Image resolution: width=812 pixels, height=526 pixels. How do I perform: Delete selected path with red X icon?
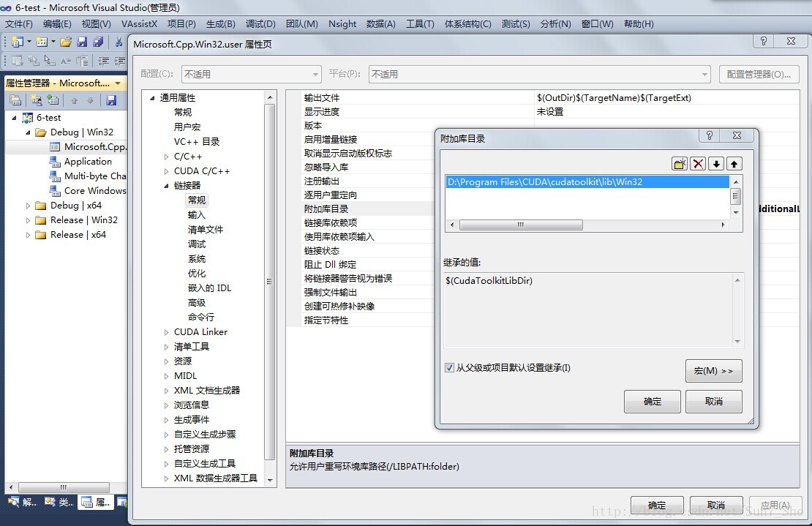coord(698,164)
